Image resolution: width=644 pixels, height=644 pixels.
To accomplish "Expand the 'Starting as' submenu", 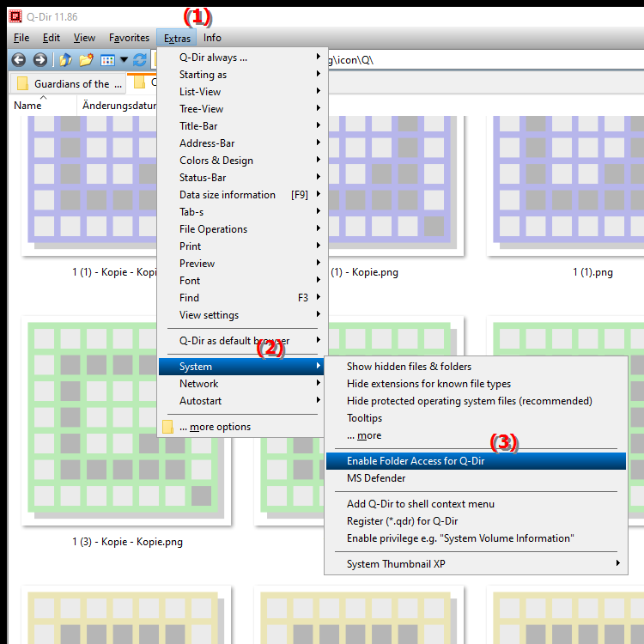I will pos(241,75).
